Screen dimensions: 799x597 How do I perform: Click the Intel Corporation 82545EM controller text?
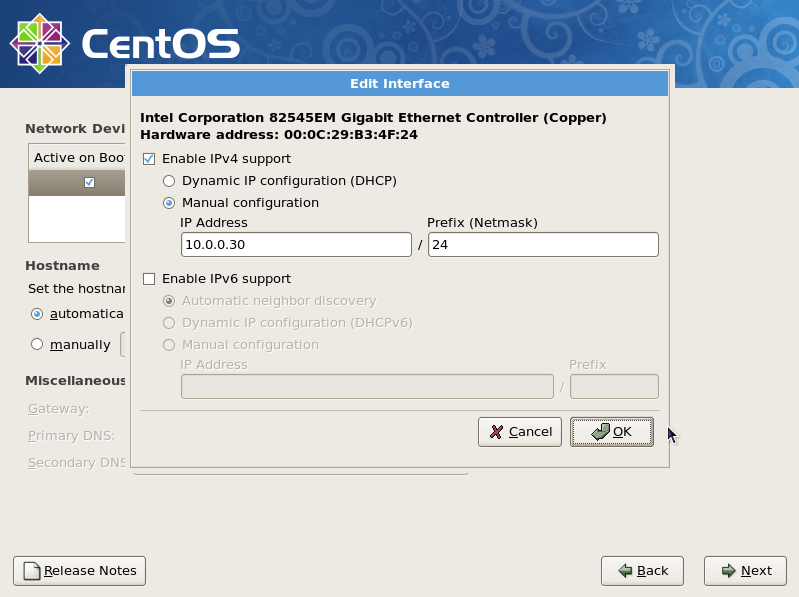coord(374,118)
